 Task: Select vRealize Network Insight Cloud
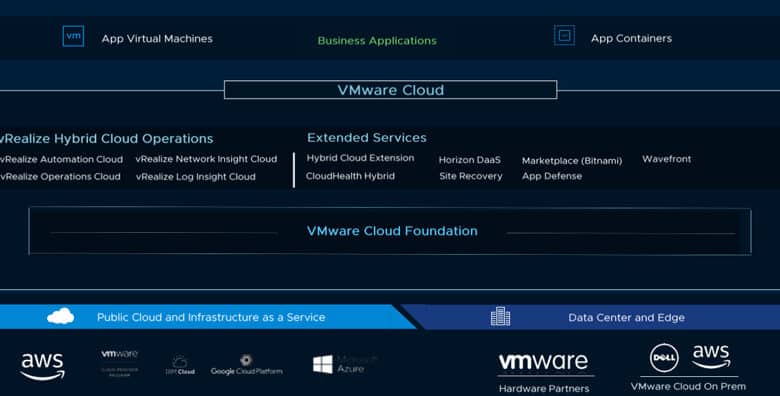click(x=206, y=159)
